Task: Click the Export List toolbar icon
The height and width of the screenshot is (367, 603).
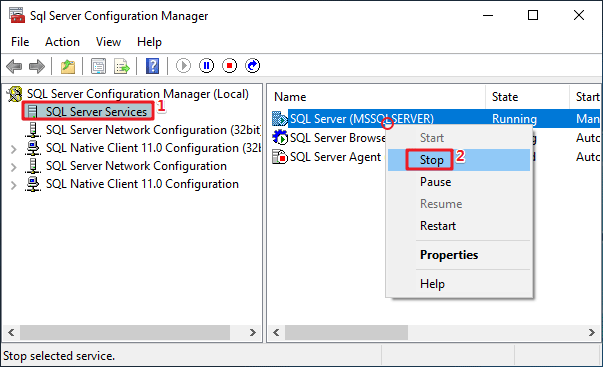Action: point(122,66)
